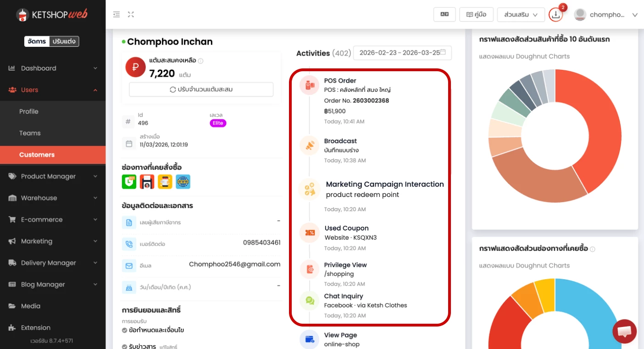Open the download notifications icon
Viewport: 644px width, 349px height.
click(556, 14)
